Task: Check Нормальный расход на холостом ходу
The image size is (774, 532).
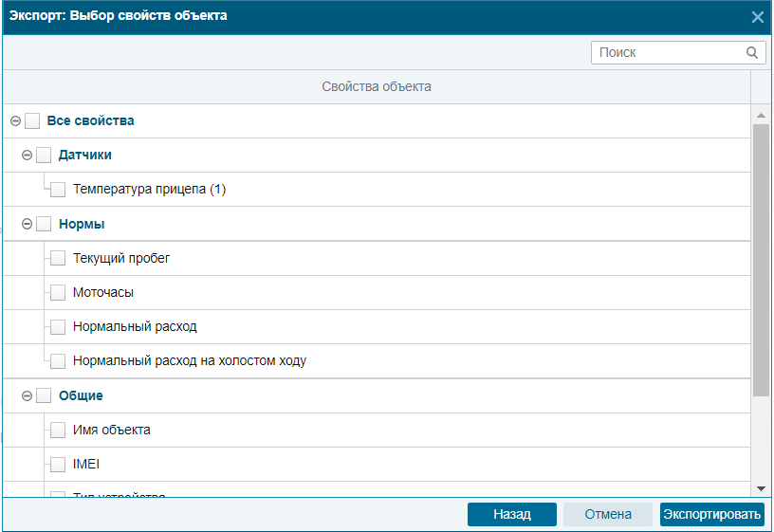Action: tap(58, 361)
